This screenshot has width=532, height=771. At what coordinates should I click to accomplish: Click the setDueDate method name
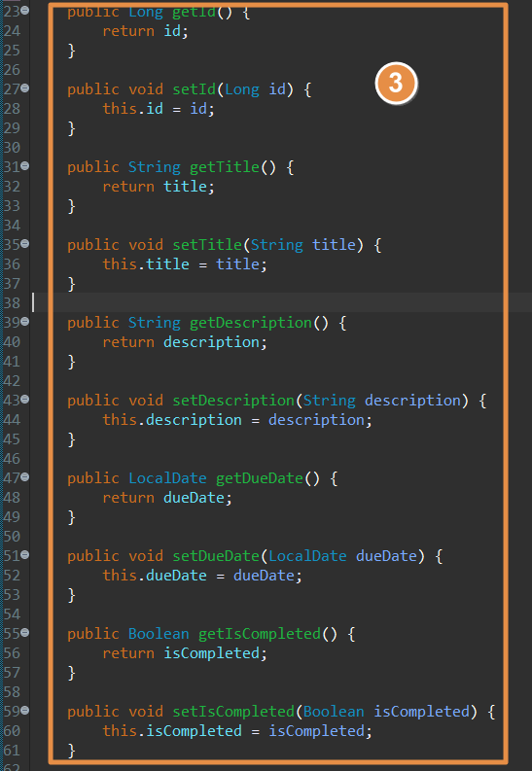tap(216, 556)
